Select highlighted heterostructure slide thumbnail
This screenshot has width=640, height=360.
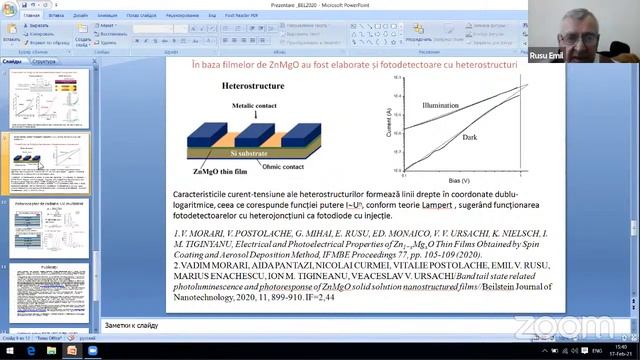click(x=49, y=164)
